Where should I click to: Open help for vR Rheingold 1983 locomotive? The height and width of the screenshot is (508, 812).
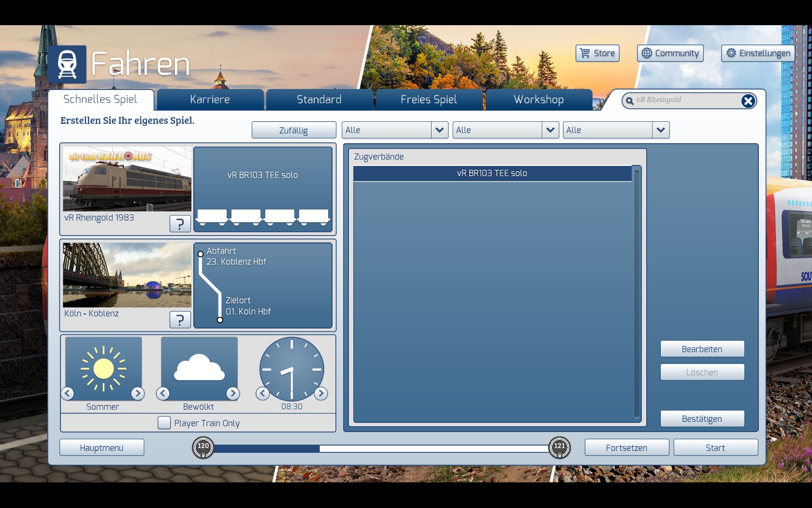click(x=180, y=224)
